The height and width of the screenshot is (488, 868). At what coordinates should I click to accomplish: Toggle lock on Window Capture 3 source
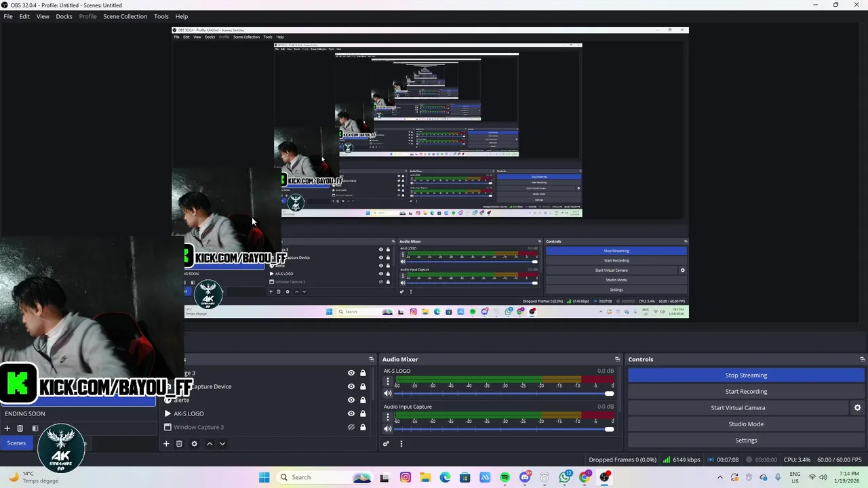point(363,427)
